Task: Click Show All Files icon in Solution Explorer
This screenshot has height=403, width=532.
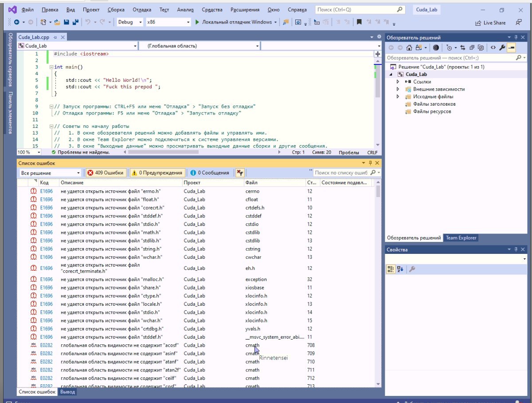Action: point(481,47)
